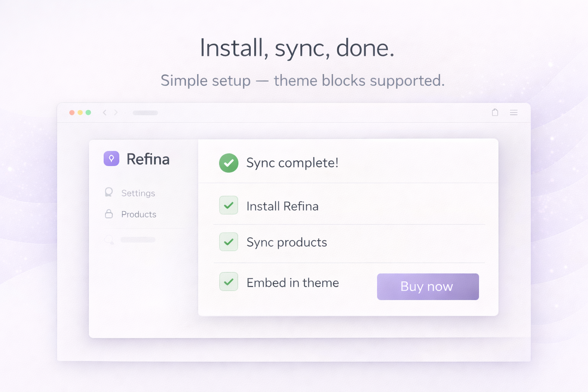Click the green maximize window dot
The height and width of the screenshot is (392, 588).
88,113
